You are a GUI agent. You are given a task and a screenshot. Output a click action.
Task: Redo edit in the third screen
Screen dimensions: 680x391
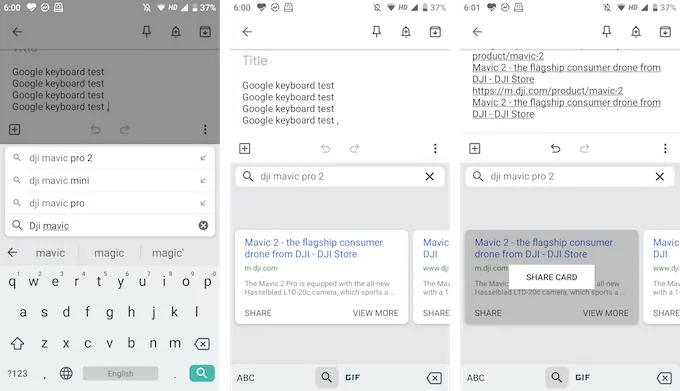pyautogui.click(x=585, y=148)
